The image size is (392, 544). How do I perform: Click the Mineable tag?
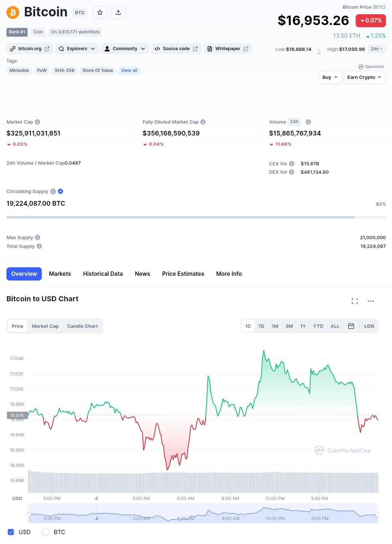(19, 70)
